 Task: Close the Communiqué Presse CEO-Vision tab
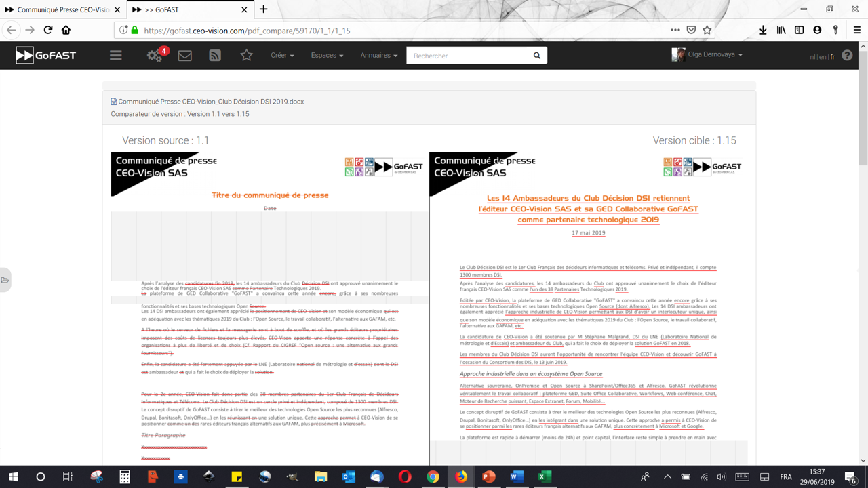117,9
